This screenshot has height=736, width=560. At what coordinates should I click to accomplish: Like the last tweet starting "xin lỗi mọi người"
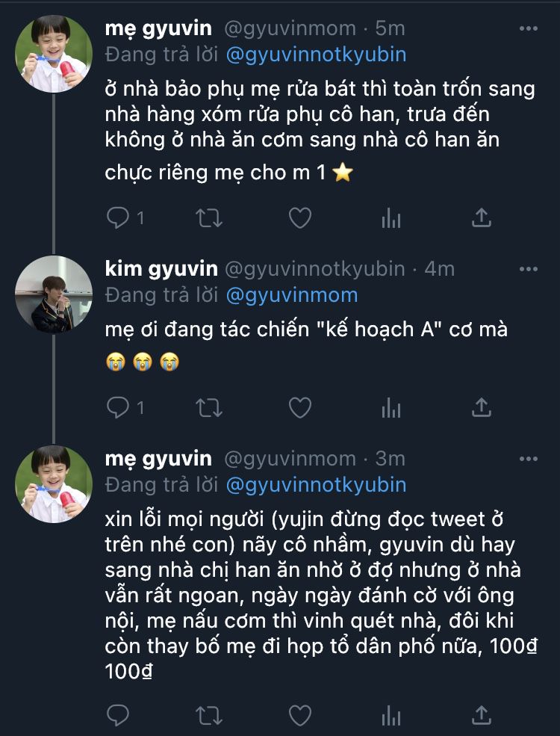(299, 715)
